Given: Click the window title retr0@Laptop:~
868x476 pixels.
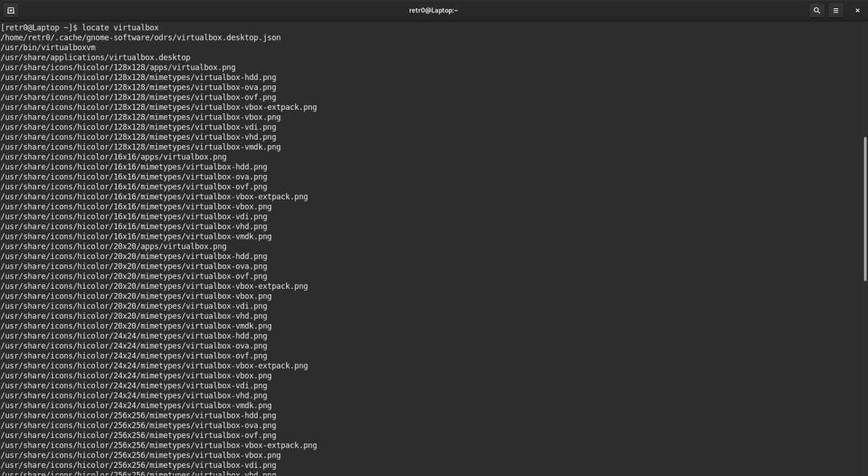Looking at the screenshot, I should point(433,10).
